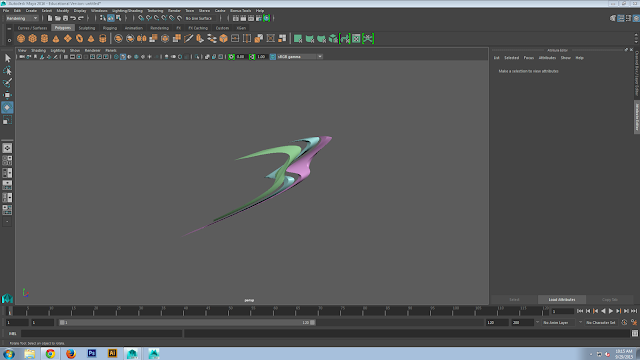Click the last green bracketed shelf icon

[368, 38]
